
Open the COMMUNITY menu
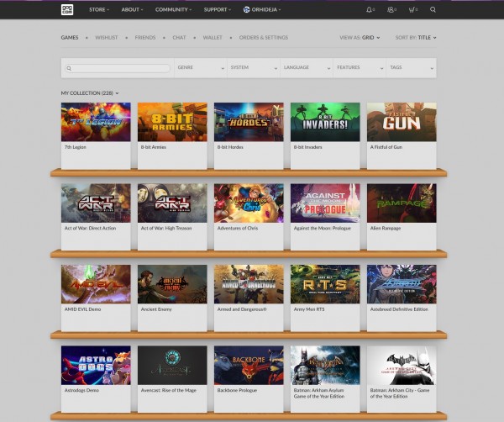[x=173, y=9]
